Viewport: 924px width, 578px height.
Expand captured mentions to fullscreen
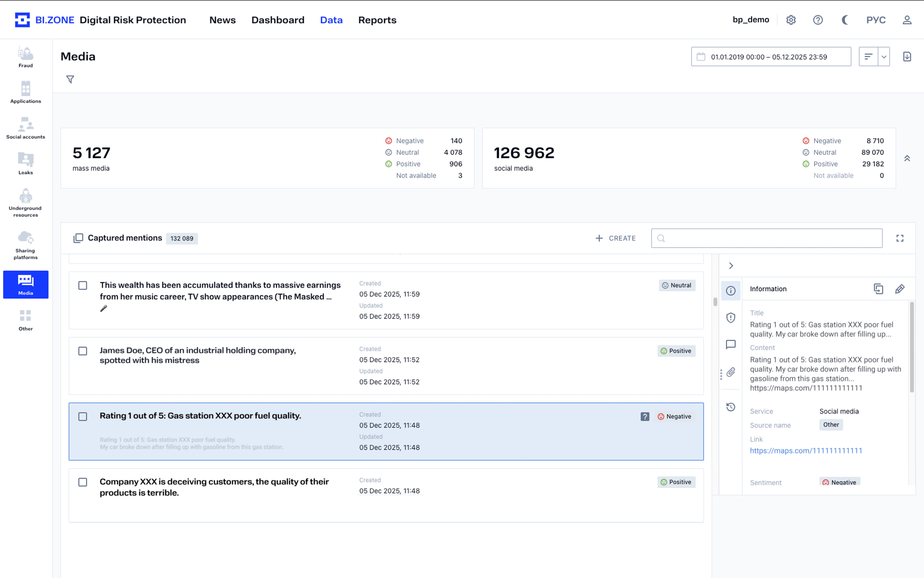[x=900, y=238]
